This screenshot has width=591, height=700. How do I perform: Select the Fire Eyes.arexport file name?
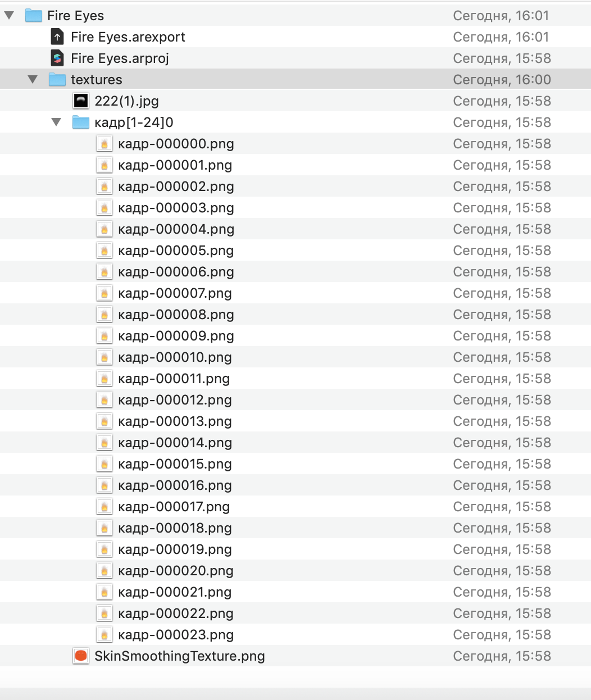[x=128, y=37]
